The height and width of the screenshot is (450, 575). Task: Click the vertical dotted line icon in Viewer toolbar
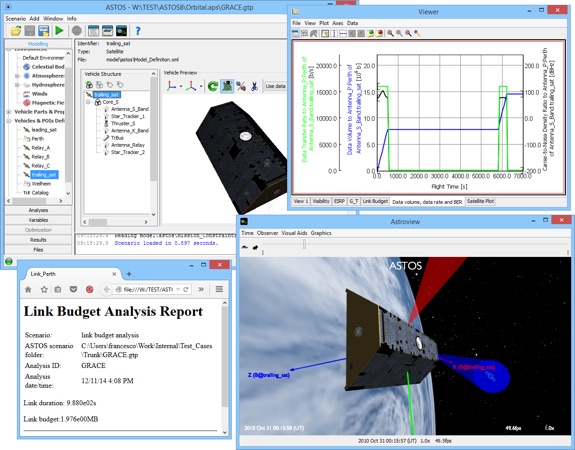(x=334, y=33)
